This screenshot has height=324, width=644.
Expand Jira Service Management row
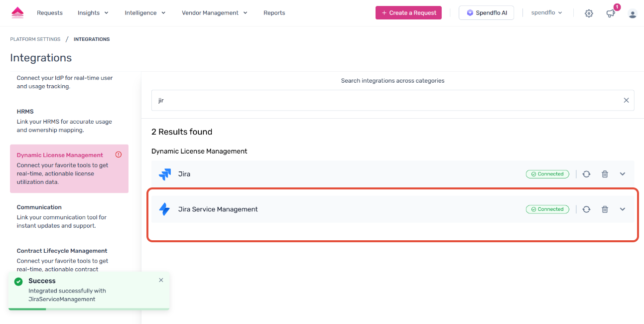623,209
